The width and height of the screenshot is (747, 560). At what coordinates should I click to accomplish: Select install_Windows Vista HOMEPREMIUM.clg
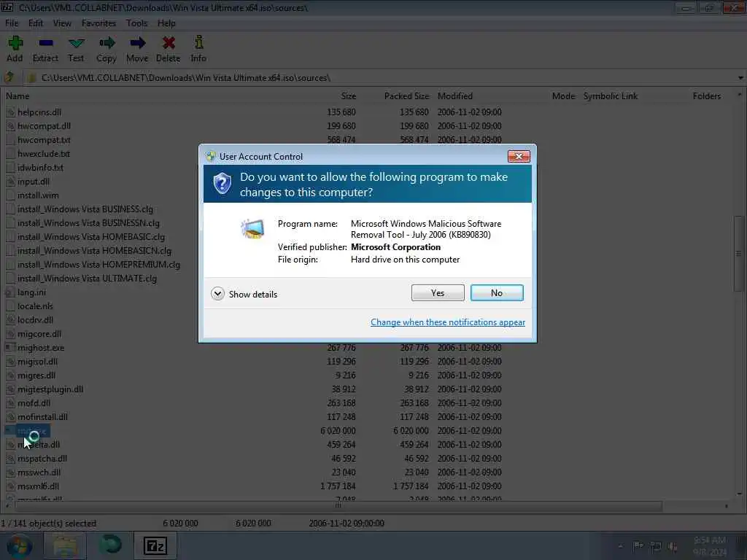click(x=98, y=265)
